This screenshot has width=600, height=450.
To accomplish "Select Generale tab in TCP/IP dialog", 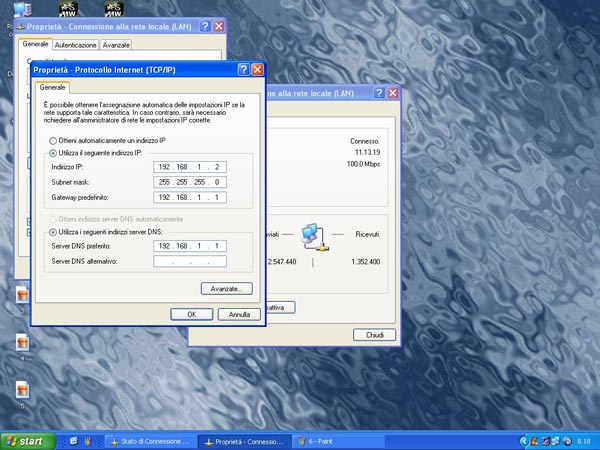I will (52, 87).
